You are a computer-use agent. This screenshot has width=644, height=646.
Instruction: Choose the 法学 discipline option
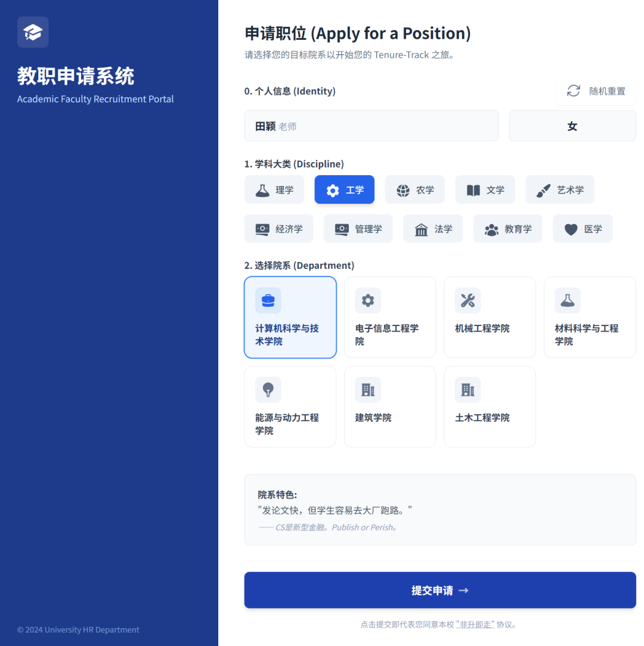point(433,229)
